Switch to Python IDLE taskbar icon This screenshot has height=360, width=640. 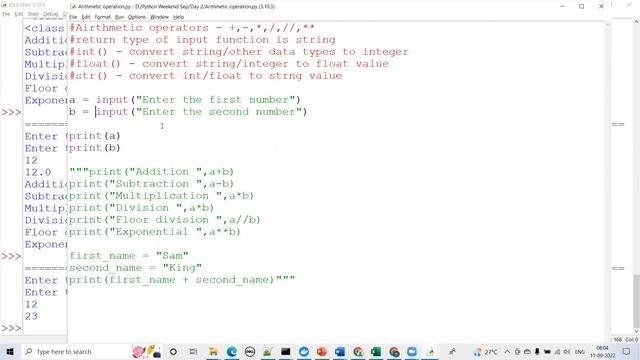pos(431,351)
